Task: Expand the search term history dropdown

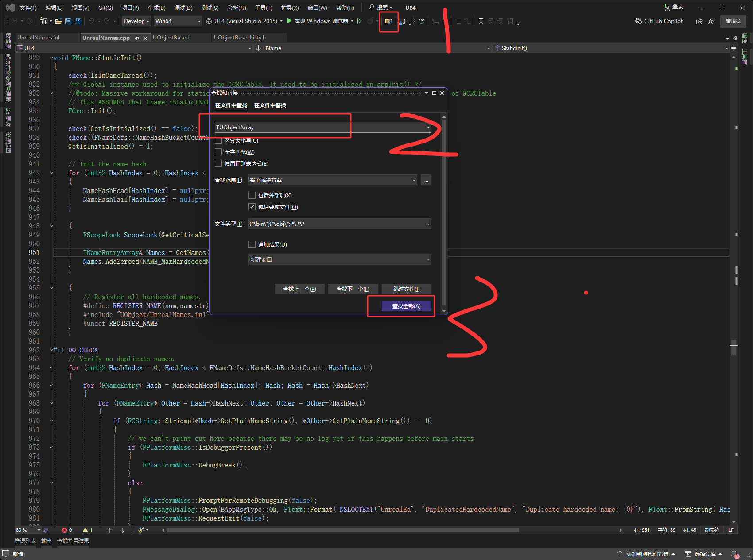Action: tap(428, 127)
